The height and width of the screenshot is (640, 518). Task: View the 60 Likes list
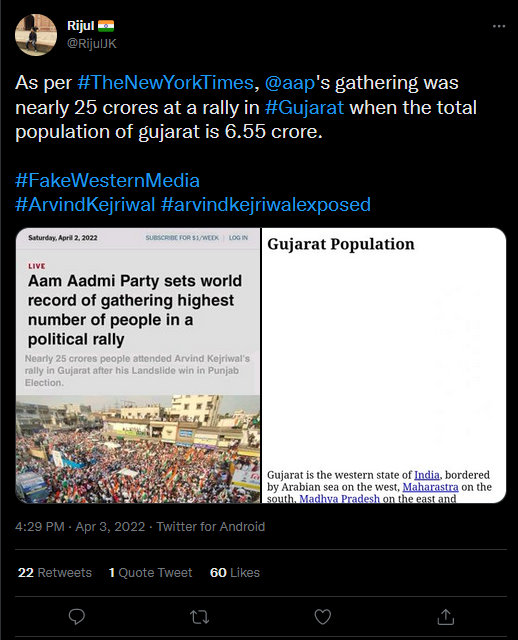pyautogui.click(x=235, y=573)
